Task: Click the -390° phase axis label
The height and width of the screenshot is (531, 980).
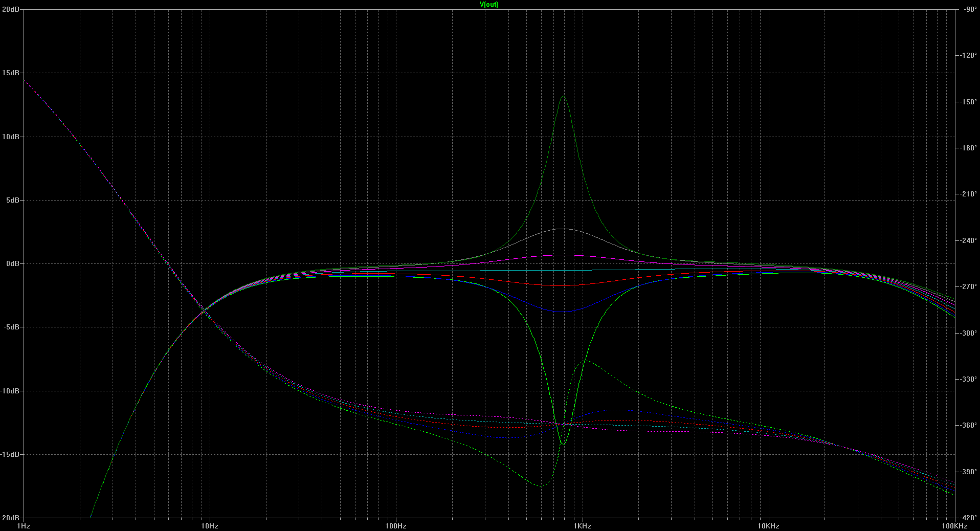Action: (x=968, y=472)
